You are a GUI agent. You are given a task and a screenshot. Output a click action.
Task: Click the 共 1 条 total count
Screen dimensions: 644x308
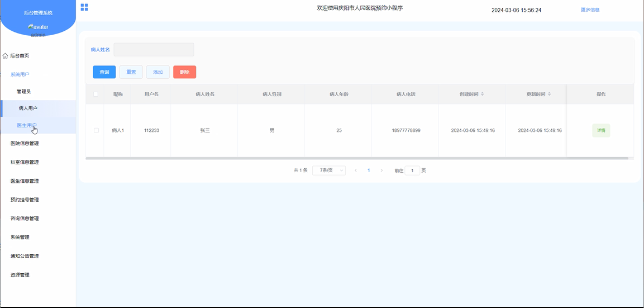(x=300, y=170)
